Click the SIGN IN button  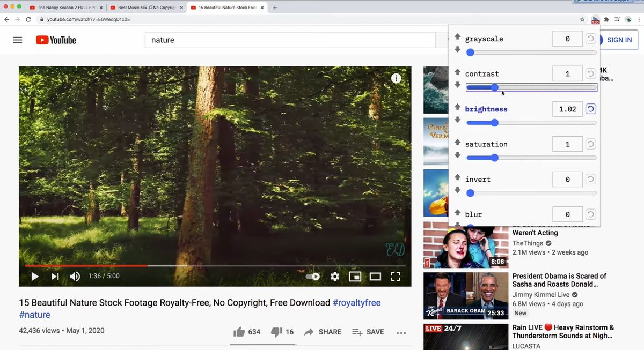click(618, 40)
